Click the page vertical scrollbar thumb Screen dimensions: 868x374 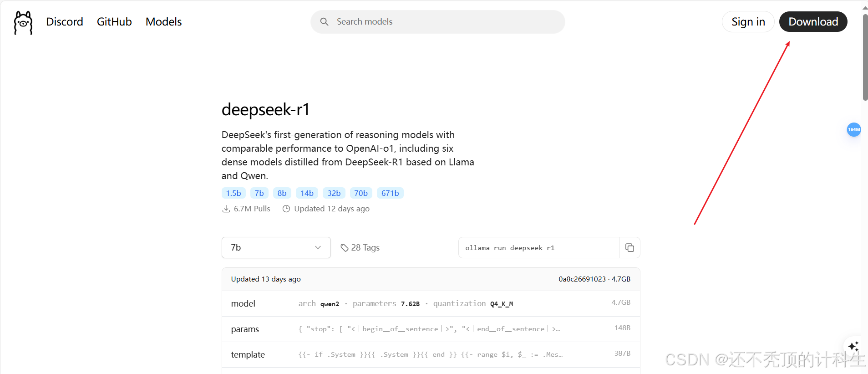coord(865,57)
